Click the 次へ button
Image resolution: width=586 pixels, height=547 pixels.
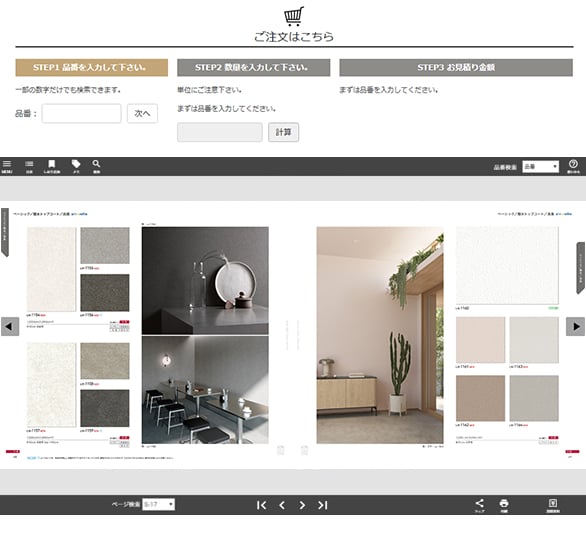tap(142, 113)
